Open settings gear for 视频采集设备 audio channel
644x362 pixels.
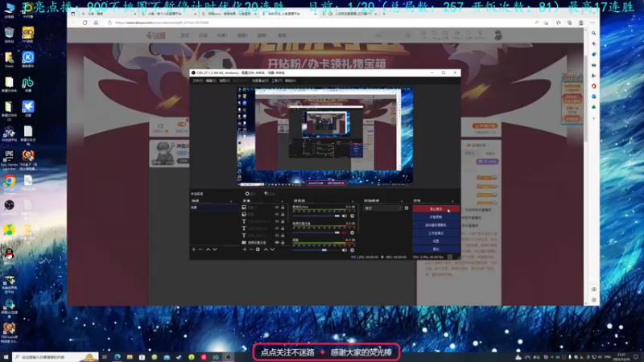click(x=352, y=232)
